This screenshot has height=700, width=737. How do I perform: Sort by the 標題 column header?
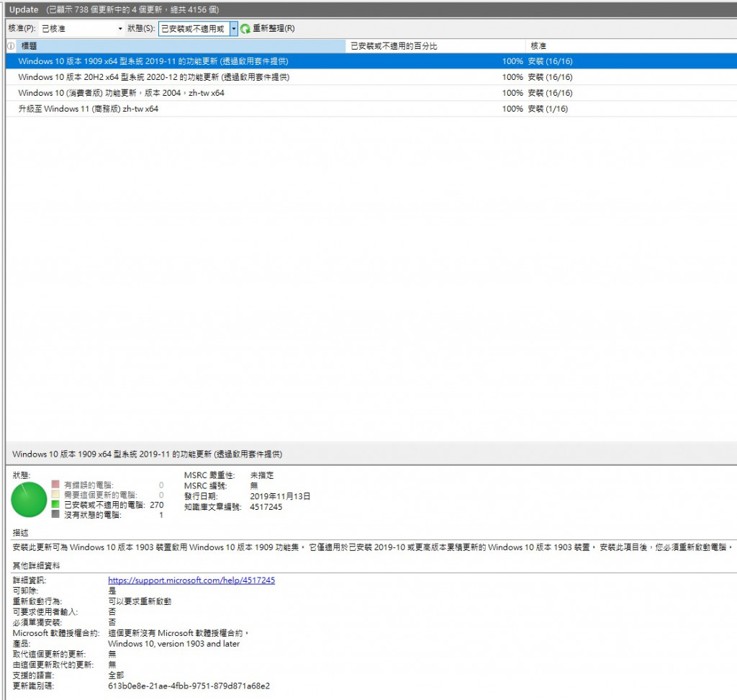point(181,46)
